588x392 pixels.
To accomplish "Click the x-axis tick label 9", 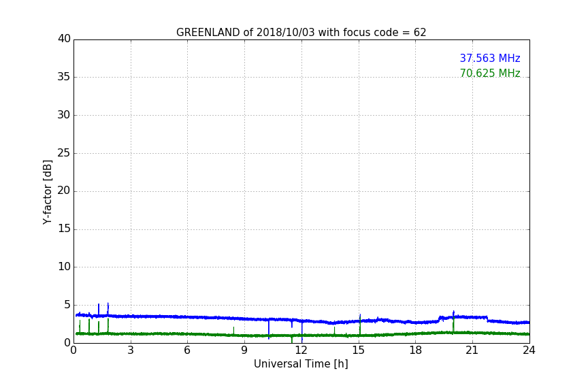I will pyautogui.click(x=244, y=350).
